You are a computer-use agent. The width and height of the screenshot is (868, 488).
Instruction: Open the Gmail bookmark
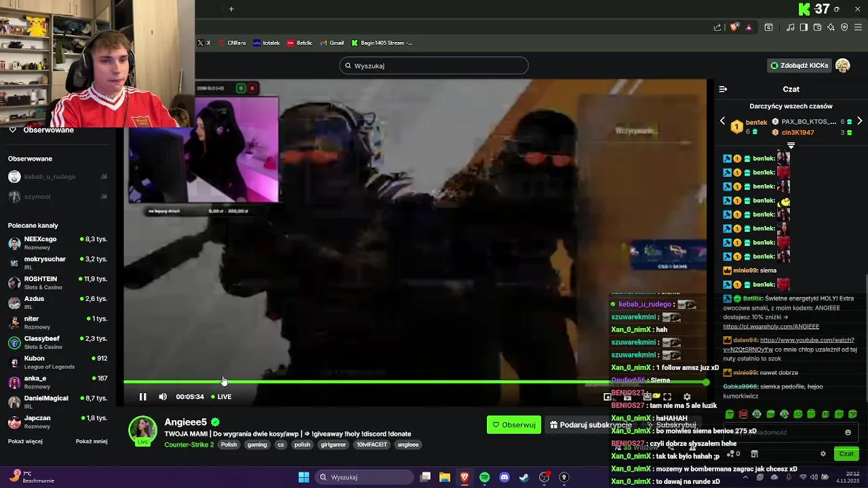(x=332, y=43)
